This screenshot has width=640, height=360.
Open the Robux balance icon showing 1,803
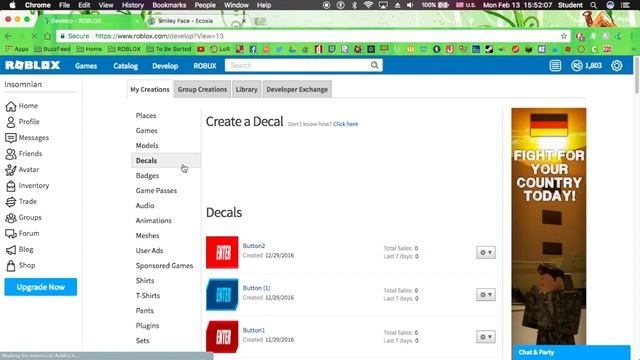576,65
